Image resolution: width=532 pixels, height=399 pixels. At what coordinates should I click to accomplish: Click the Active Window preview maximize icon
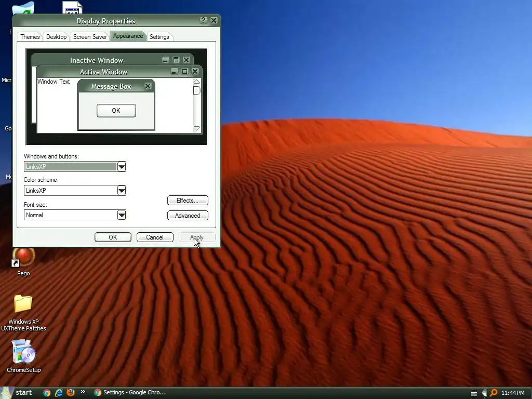184,71
